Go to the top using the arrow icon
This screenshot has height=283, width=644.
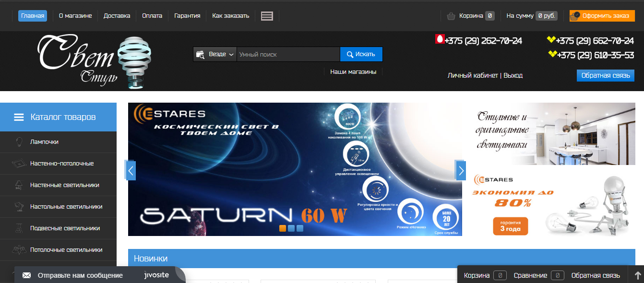tap(638, 275)
